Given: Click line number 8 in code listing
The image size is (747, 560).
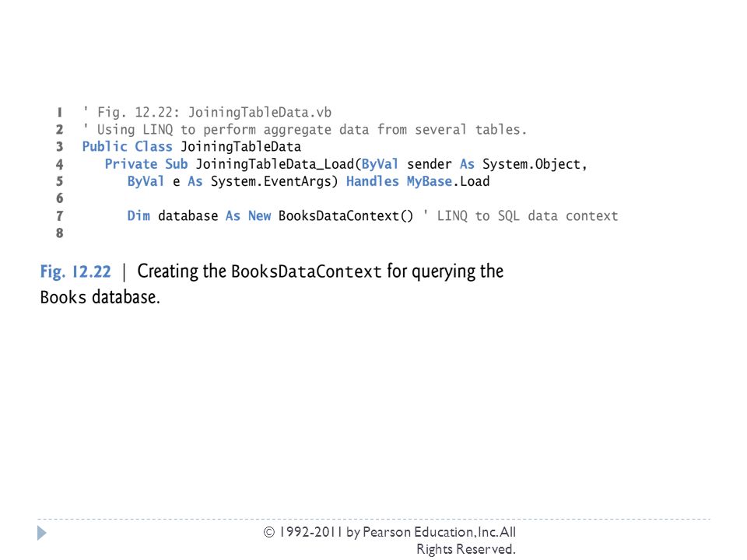Looking at the screenshot, I should (x=60, y=233).
